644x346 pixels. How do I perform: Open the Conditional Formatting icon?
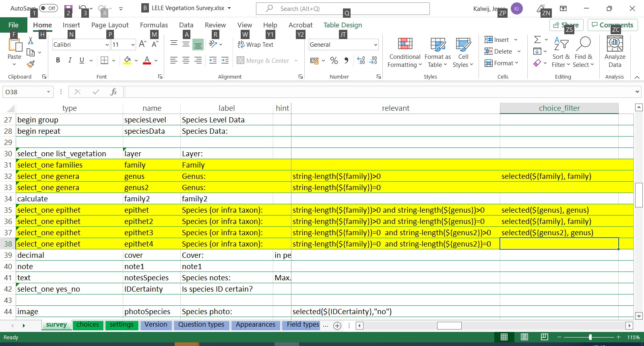coord(405,53)
